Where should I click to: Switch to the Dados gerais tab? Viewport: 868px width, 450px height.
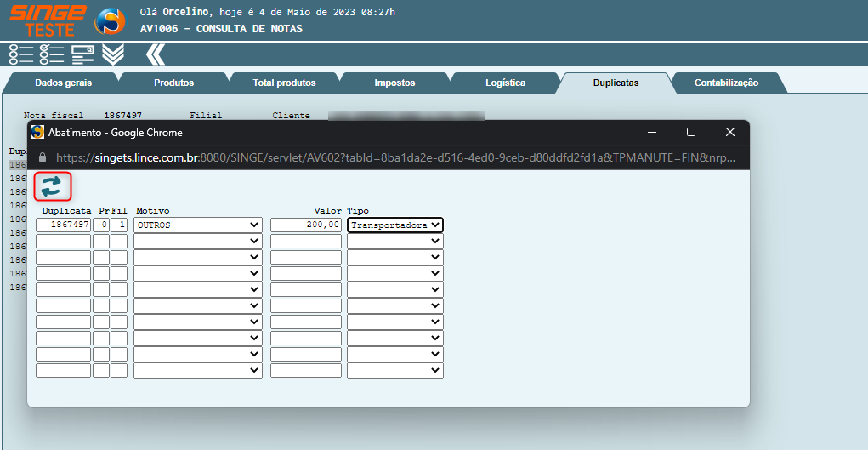click(x=63, y=83)
